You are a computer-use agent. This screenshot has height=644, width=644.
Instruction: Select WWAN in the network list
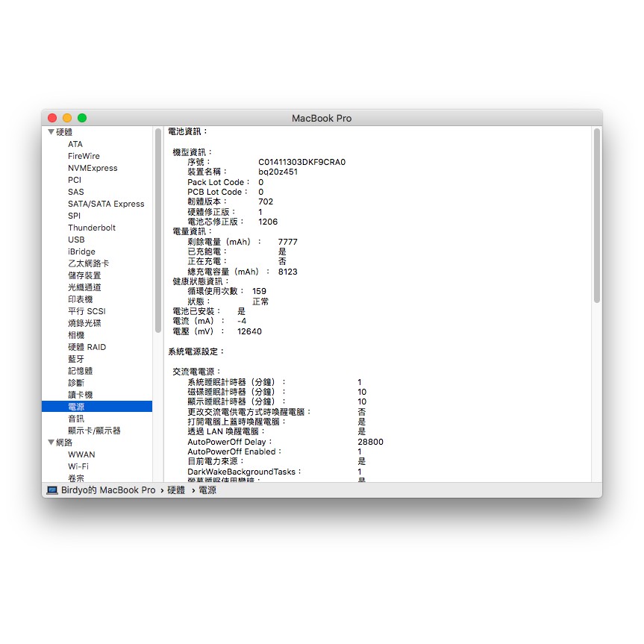pyautogui.click(x=81, y=454)
